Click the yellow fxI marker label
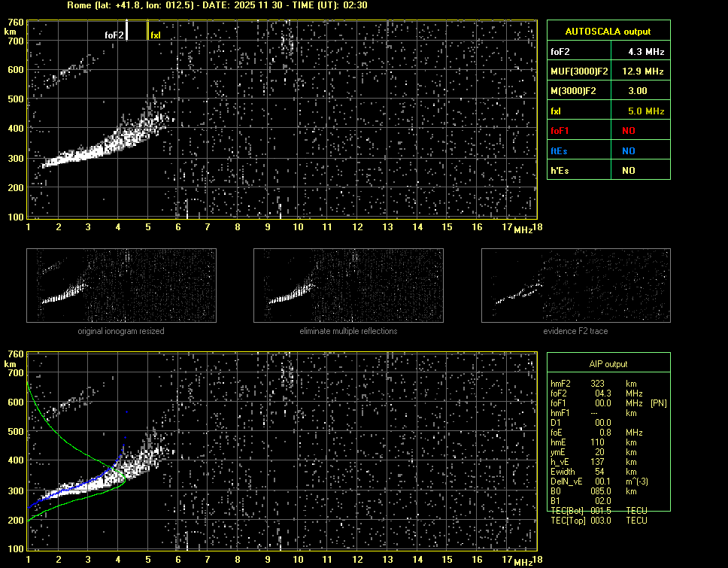This screenshot has width=728, height=568. pos(156,35)
